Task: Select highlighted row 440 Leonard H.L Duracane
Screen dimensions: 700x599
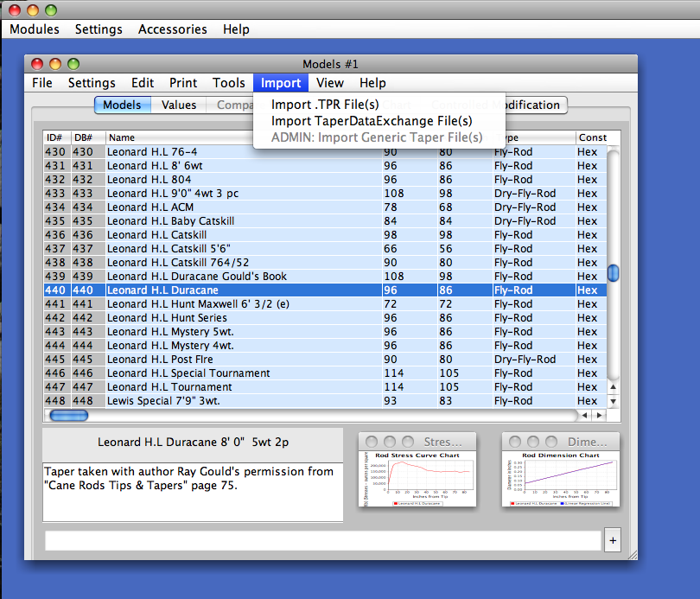Action: 325,290
